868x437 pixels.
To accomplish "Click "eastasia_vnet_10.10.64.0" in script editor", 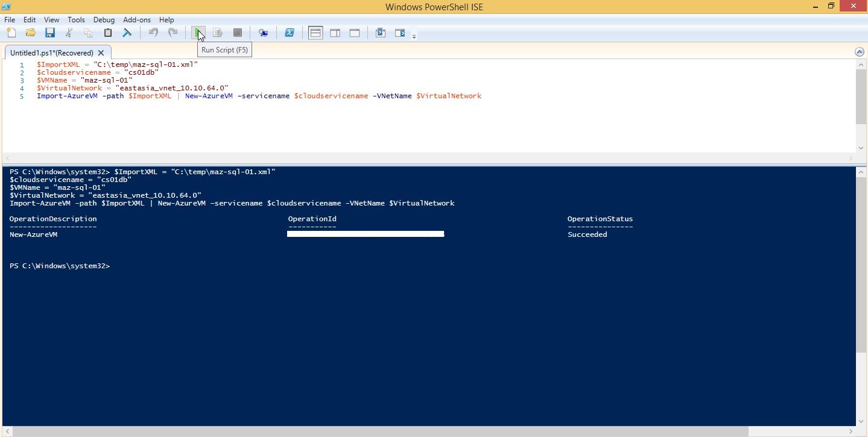I will click(171, 88).
